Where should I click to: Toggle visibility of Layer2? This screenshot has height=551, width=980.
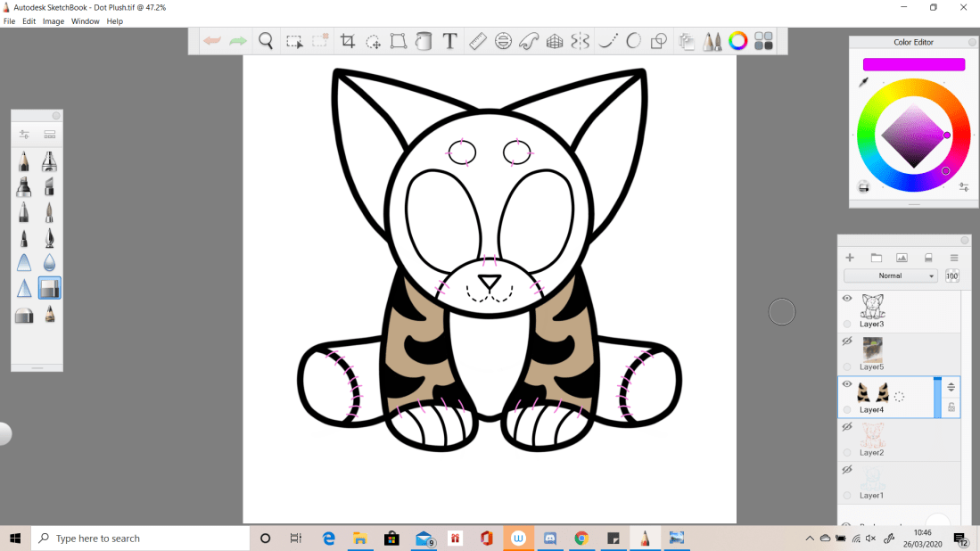click(847, 427)
